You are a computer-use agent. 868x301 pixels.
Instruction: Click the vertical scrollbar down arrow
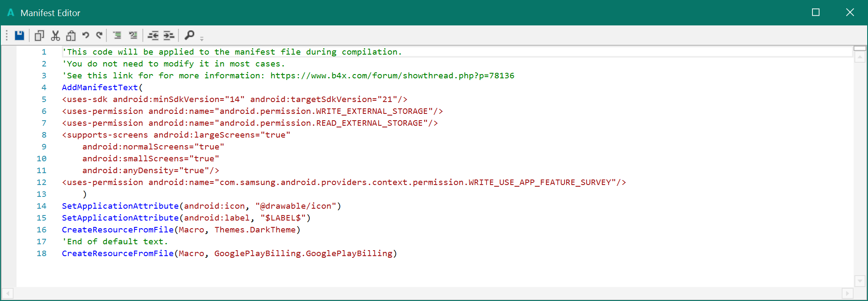tap(860, 281)
